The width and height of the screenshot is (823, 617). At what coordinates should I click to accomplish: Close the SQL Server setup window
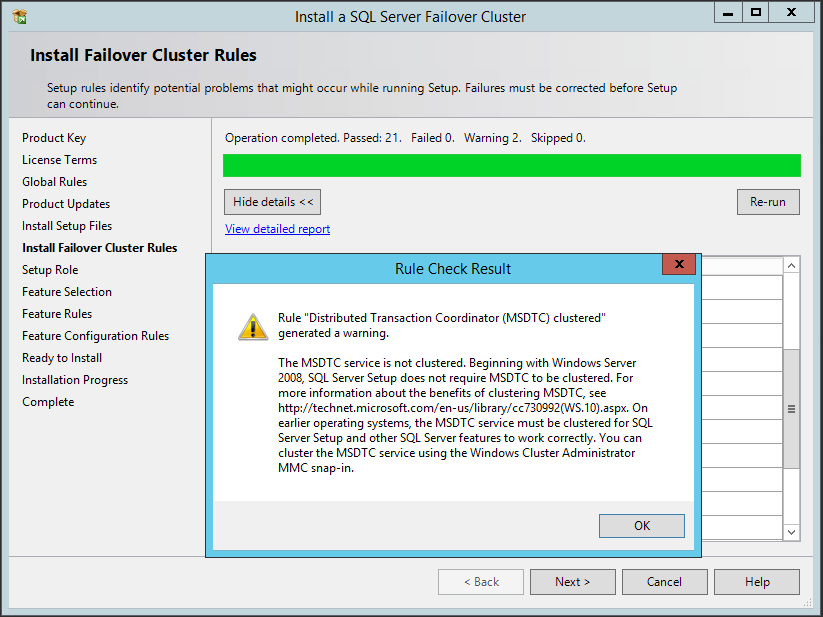[x=792, y=13]
